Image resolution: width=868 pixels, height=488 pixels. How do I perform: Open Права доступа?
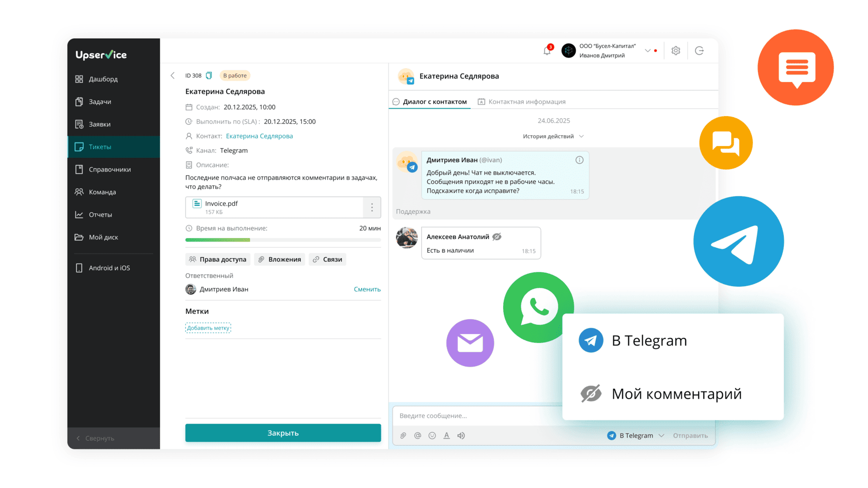click(x=218, y=259)
